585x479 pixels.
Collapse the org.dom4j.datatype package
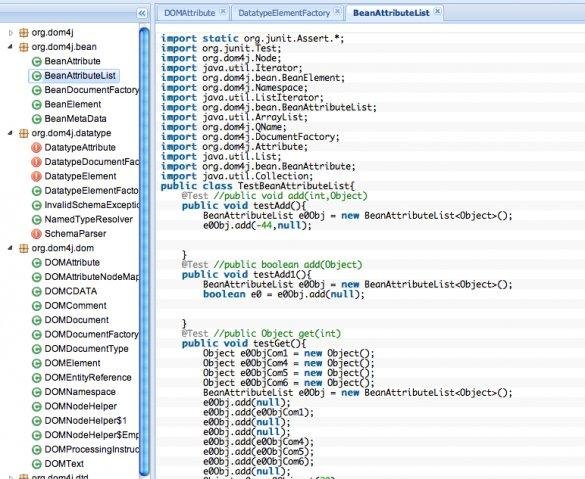coord(10,133)
